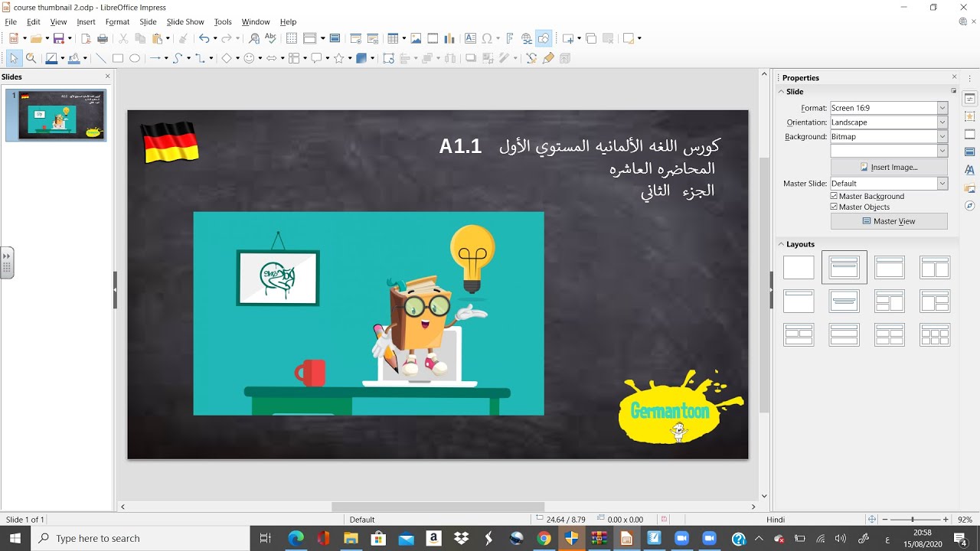Uncheck the Master Objects checkbox
980x551 pixels.
835,207
